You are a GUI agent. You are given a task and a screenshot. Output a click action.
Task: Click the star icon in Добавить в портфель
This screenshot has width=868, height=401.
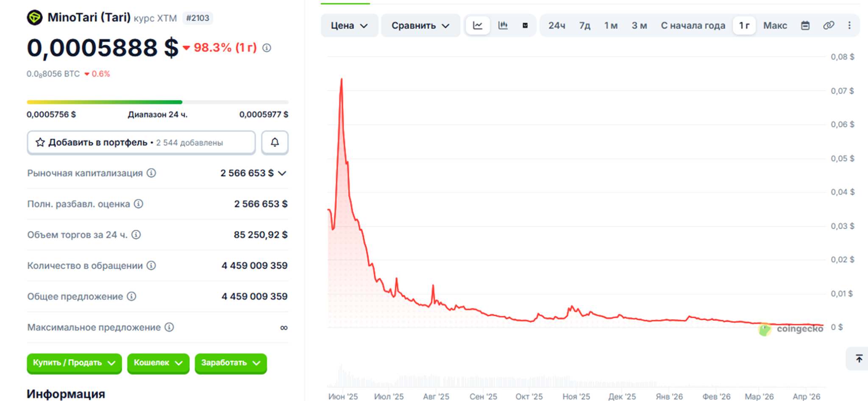coord(40,142)
